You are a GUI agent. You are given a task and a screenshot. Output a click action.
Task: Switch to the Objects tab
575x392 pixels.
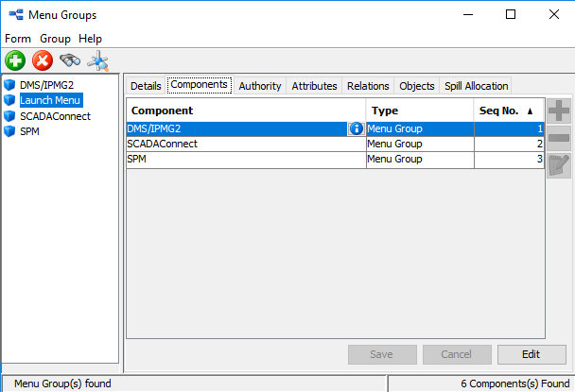pos(416,86)
